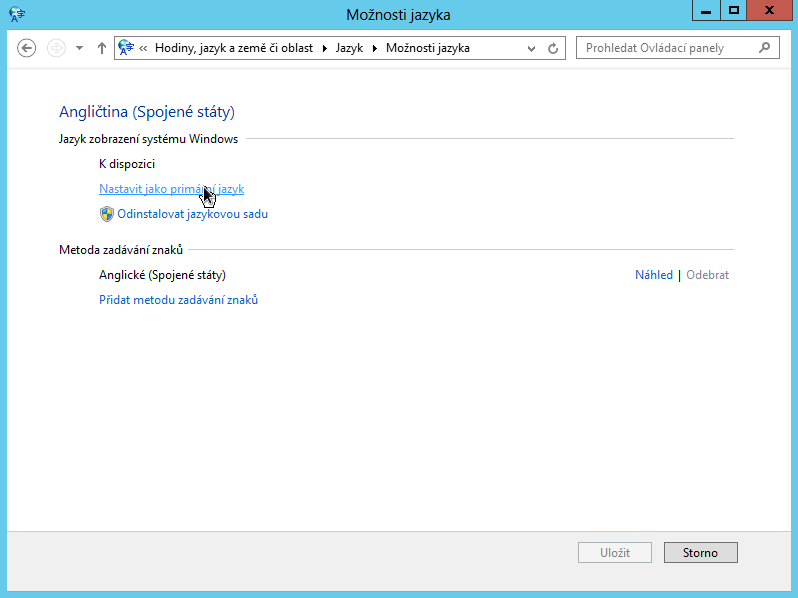Viewport: 798px width, 598px height.
Task: Expand the address bar history dropdown
Action: tap(531, 48)
